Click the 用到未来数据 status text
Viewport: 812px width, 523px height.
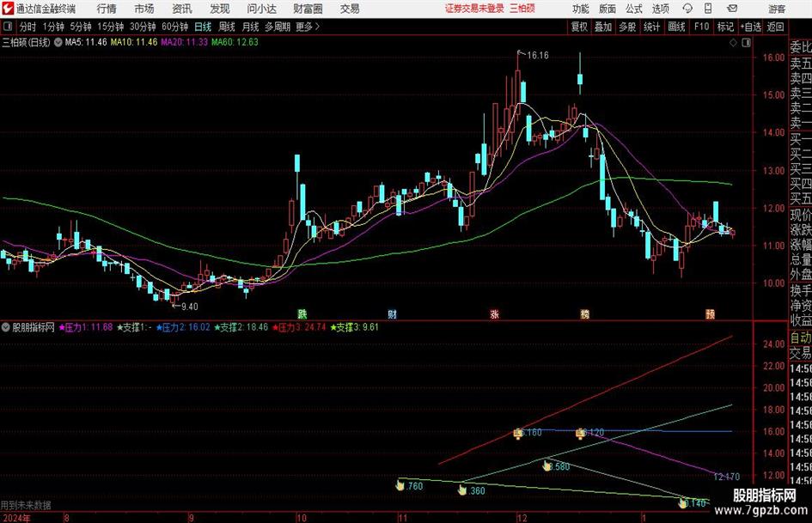pos(26,505)
